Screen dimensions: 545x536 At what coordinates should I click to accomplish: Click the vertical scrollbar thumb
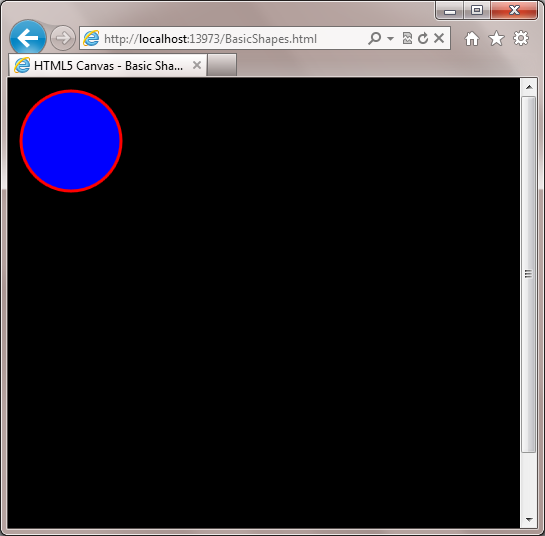pos(529,275)
